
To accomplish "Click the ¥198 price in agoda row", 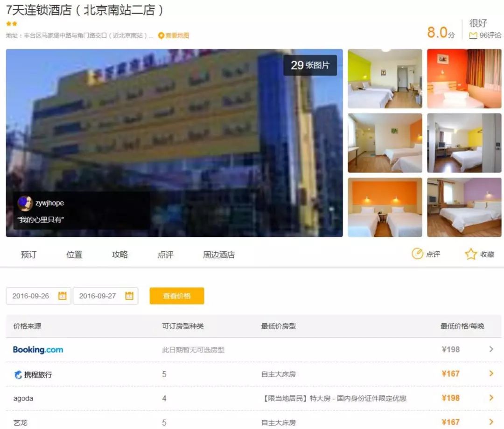I will 451,398.
